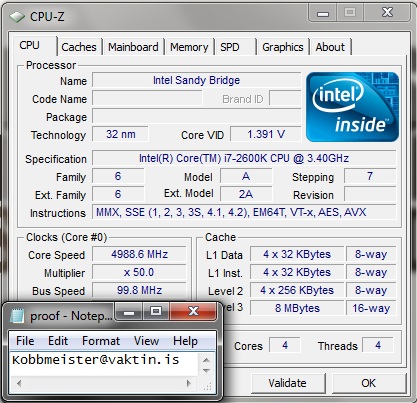Click the empty Code Name field

[147, 98]
